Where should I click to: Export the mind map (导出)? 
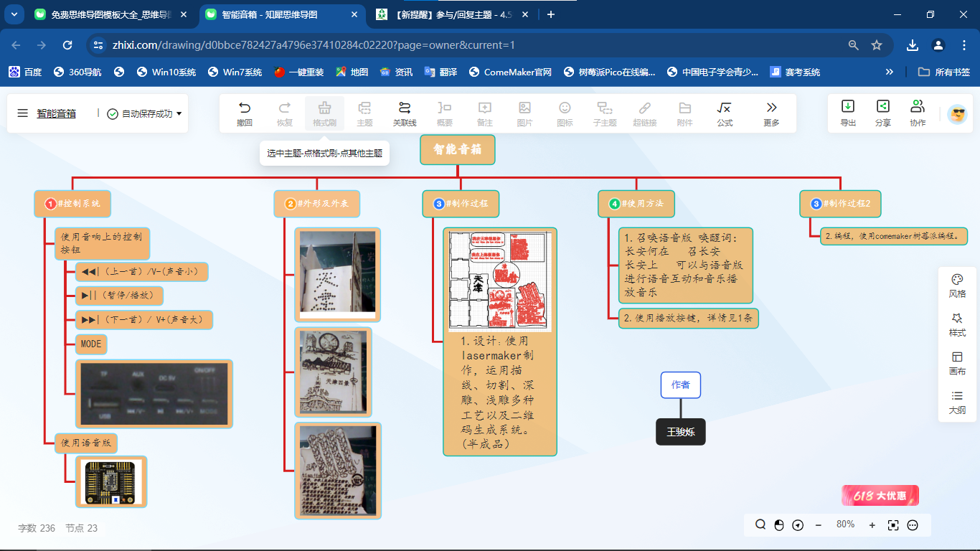click(848, 113)
